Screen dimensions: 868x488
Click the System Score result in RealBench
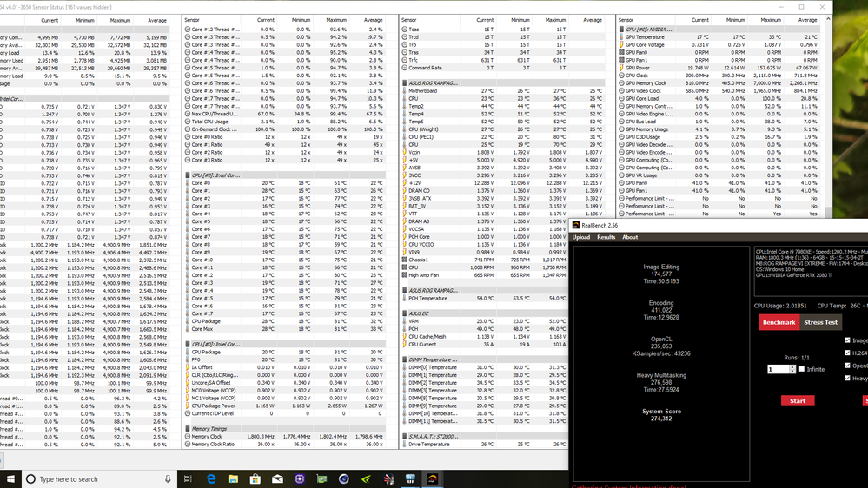[661, 415]
